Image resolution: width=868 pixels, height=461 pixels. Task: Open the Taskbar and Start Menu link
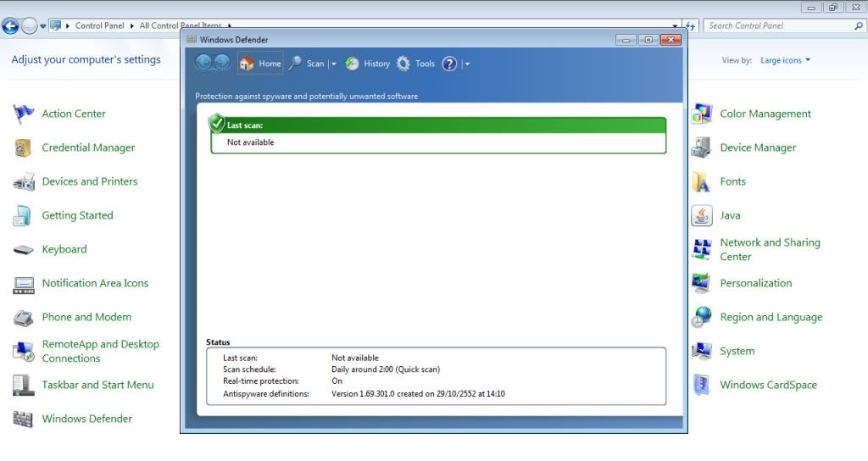tap(98, 386)
